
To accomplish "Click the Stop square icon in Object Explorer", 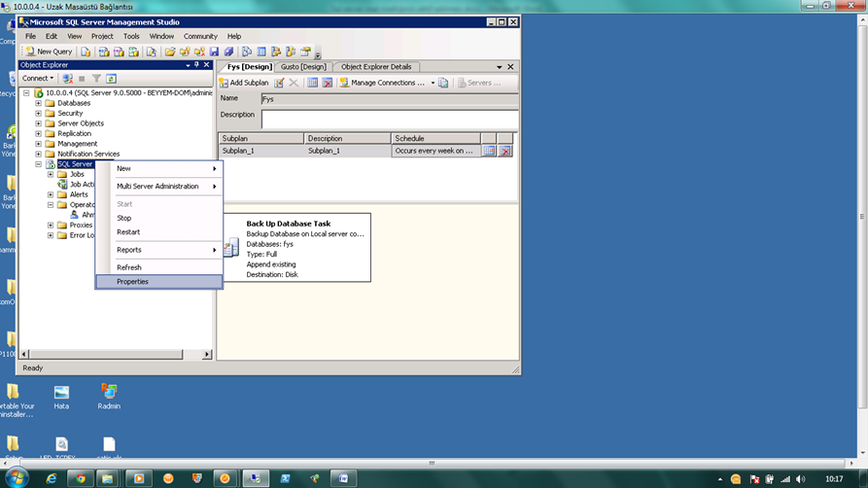I will 82,79.
